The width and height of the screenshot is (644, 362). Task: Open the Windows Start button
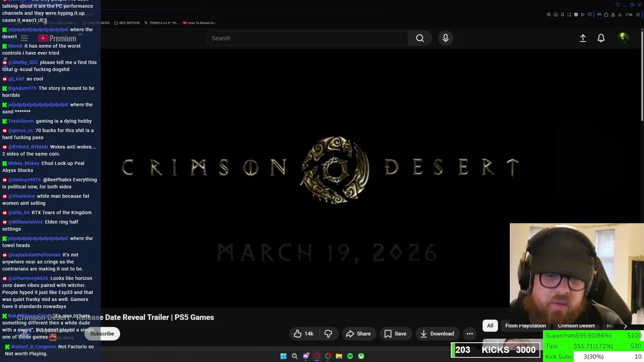[x=283, y=356]
